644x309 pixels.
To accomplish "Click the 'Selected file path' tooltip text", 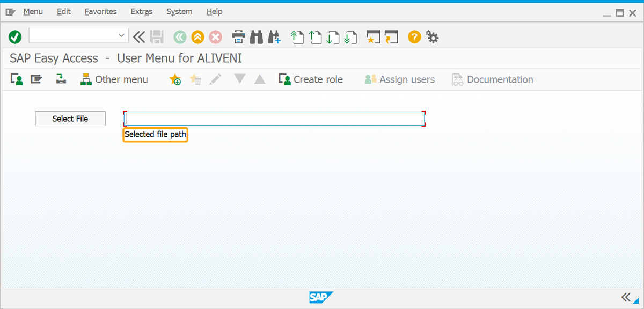I will (155, 135).
